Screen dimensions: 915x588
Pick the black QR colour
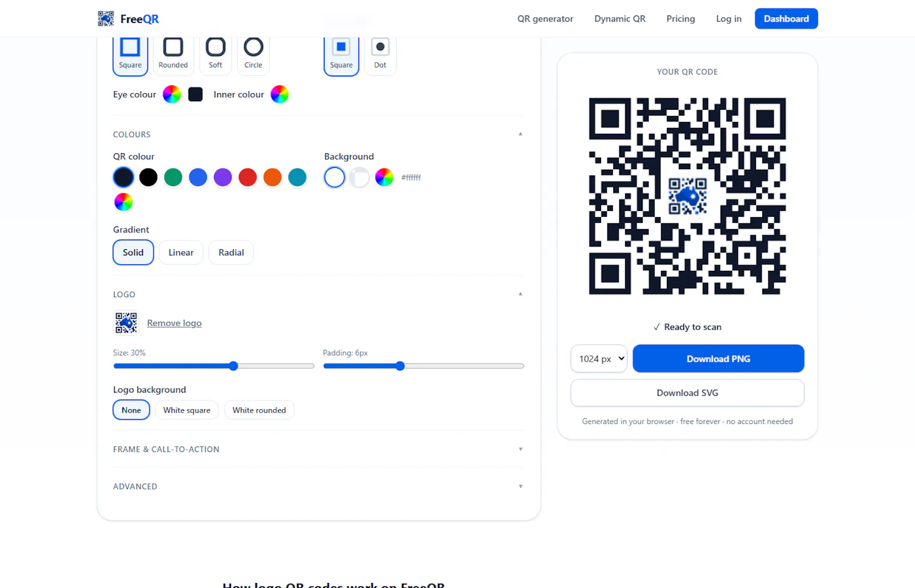point(148,177)
